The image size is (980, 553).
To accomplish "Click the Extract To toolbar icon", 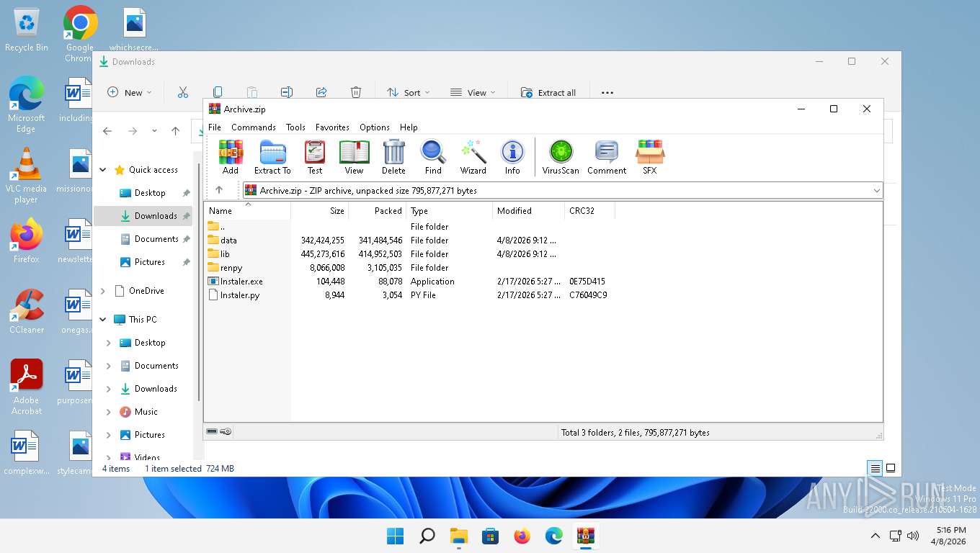I will [x=272, y=157].
